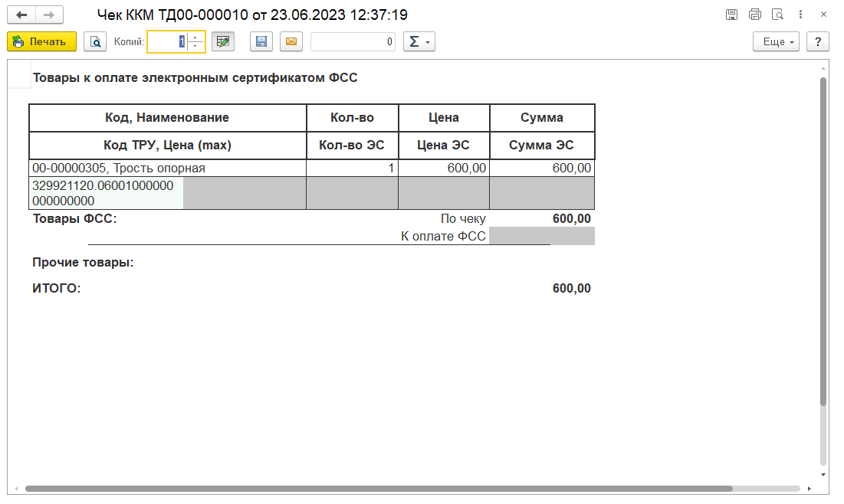Screen dimensions: 844x504
Task: Save the document with the floppy icon
Action: [261, 41]
